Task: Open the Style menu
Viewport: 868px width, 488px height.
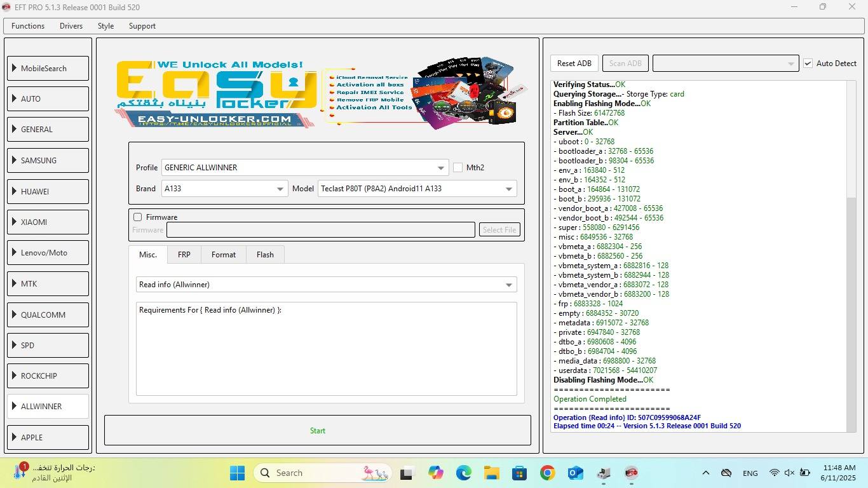Action: pos(105,26)
